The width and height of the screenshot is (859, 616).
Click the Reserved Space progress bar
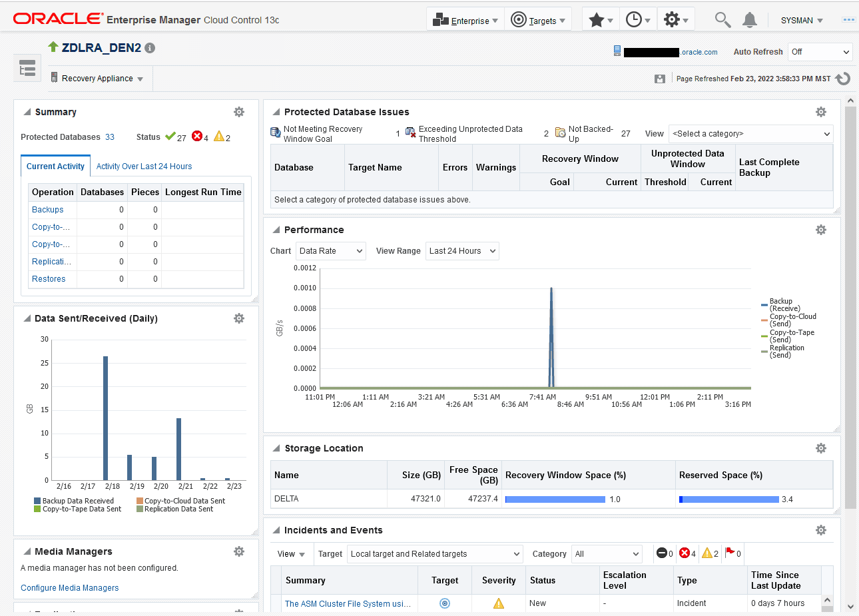tap(729, 499)
